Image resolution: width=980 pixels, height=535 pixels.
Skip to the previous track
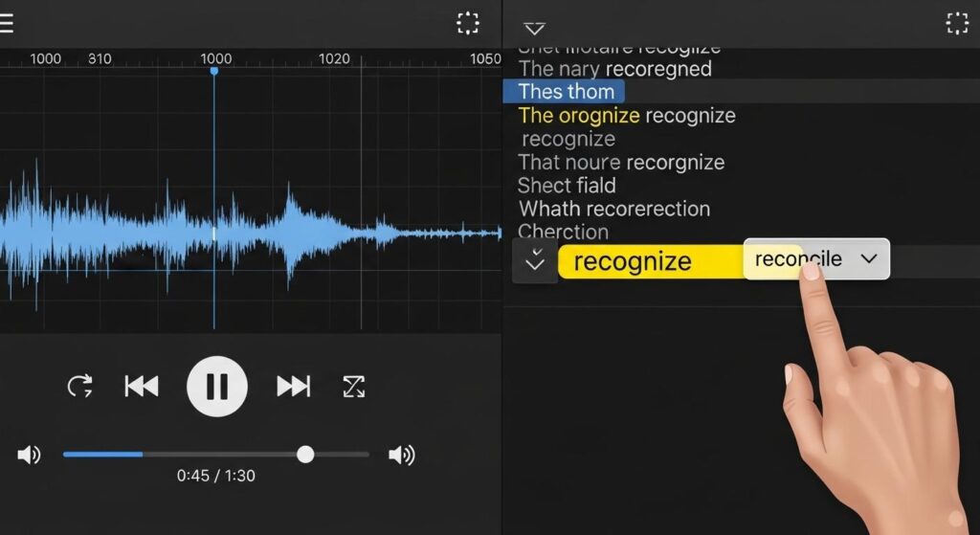click(x=142, y=386)
